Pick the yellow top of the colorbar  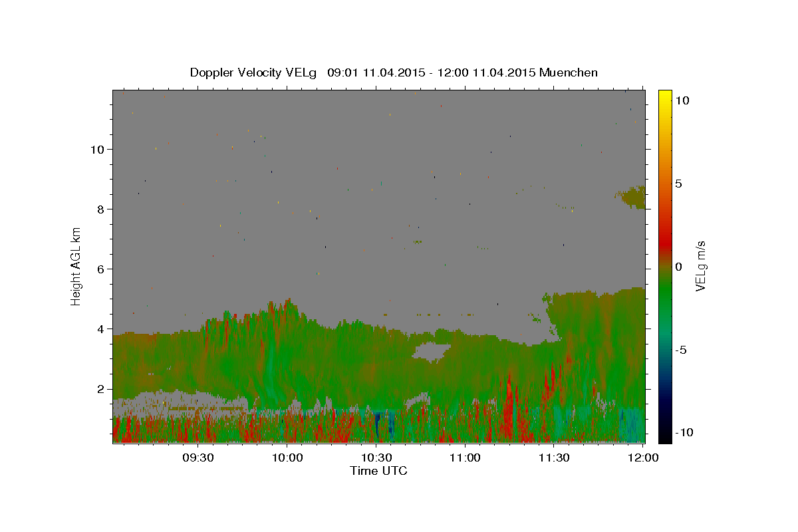coord(664,95)
